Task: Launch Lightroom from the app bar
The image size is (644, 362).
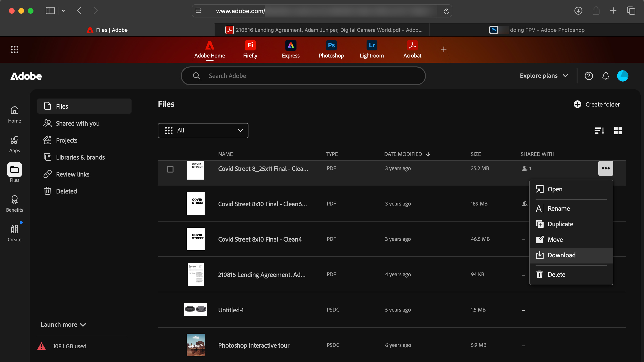Action: point(372,49)
